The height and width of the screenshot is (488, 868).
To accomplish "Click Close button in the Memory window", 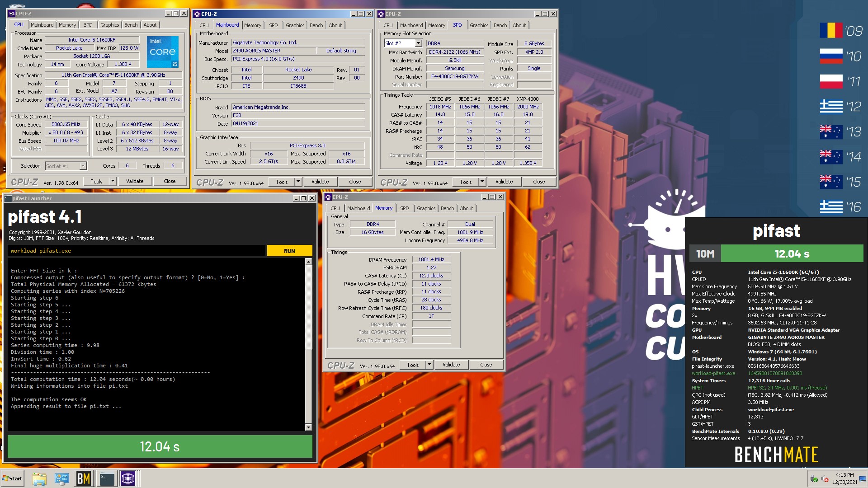I will (x=486, y=365).
